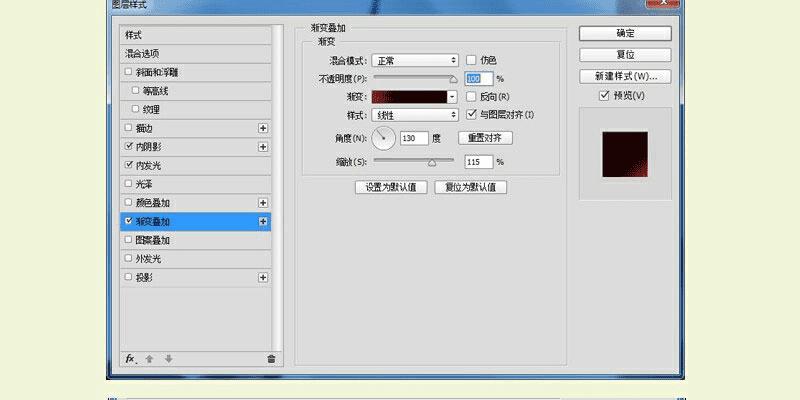
Task: Enable 外发光 checkbox
Action: (x=129, y=258)
